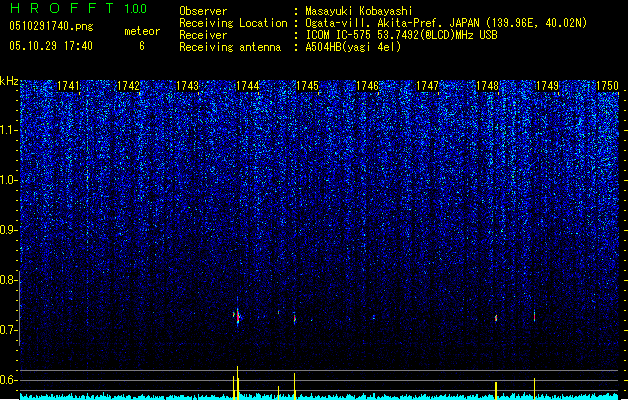Click the 1743 time marker

pyautogui.click(x=187, y=86)
